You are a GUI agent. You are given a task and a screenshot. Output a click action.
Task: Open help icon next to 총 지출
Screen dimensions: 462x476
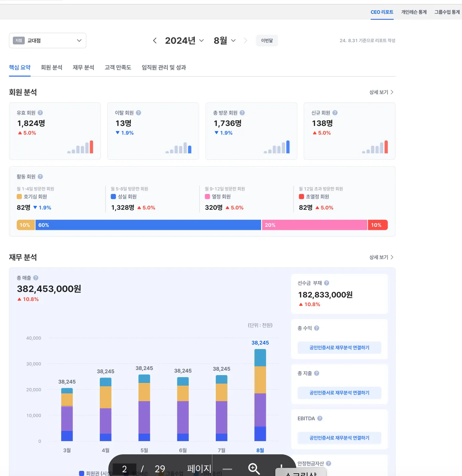(x=317, y=373)
